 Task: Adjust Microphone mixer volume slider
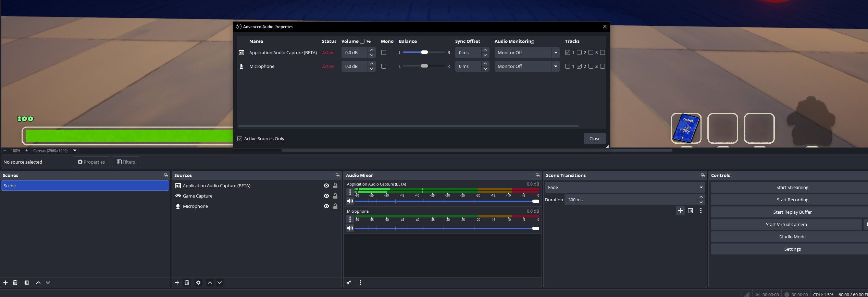coord(447,228)
